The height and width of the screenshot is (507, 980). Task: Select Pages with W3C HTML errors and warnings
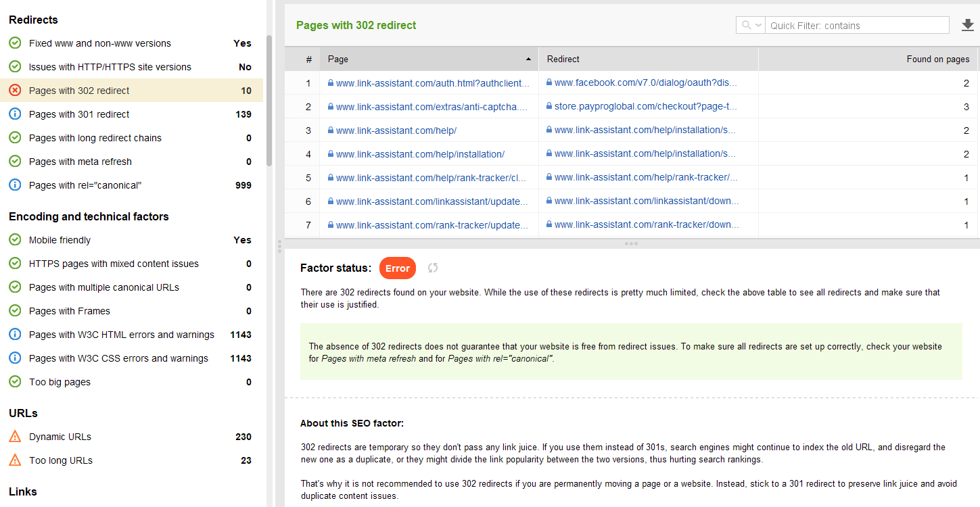point(122,335)
